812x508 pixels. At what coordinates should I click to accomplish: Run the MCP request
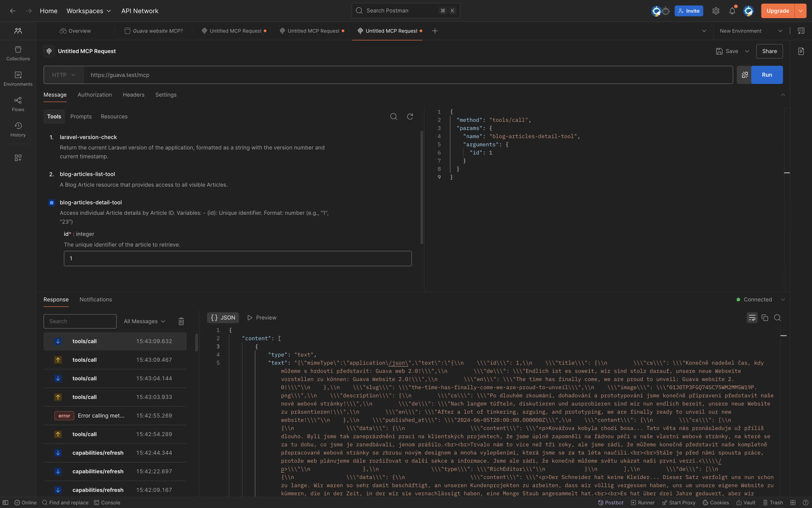pos(767,75)
